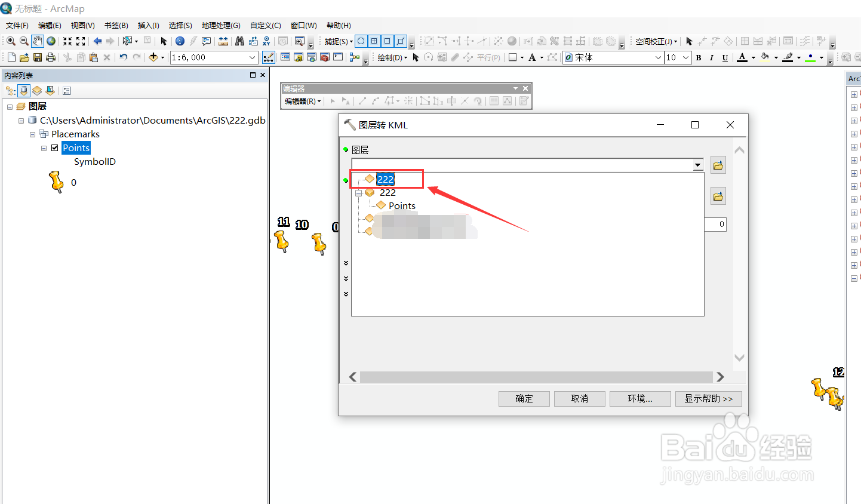Open the 书签(B) menu
Screen dimensions: 861x504
116,25
